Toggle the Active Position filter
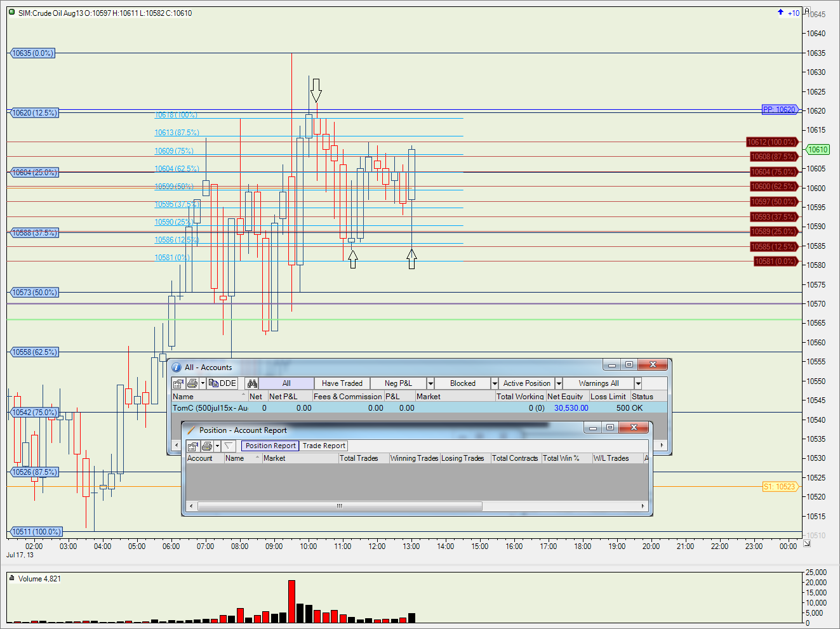The width and height of the screenshot is (840, 629). (x=527, y=383)
